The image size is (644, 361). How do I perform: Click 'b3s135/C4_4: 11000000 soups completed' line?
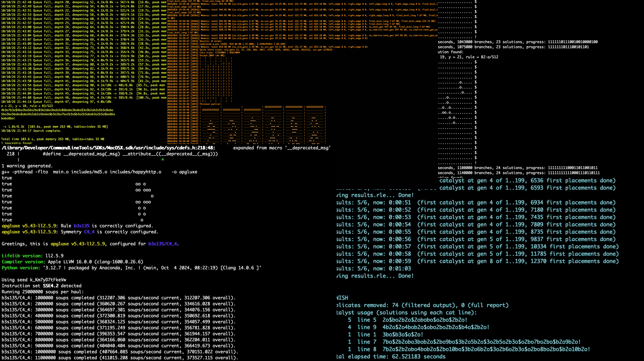(120, 358)
